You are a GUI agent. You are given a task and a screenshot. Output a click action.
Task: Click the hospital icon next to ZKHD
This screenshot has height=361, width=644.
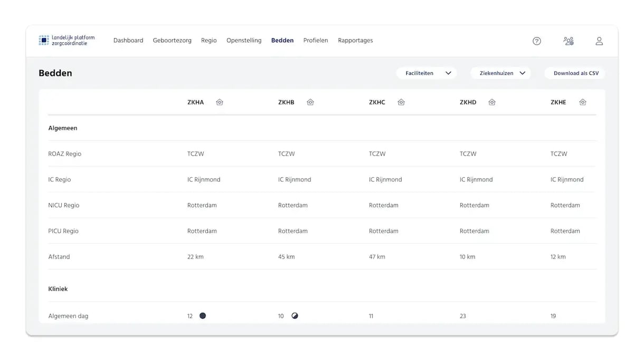point(492,102)
